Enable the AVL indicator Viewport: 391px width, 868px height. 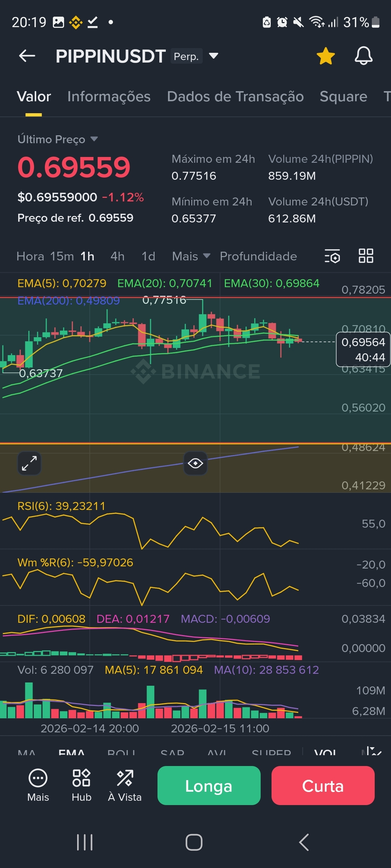217,752
